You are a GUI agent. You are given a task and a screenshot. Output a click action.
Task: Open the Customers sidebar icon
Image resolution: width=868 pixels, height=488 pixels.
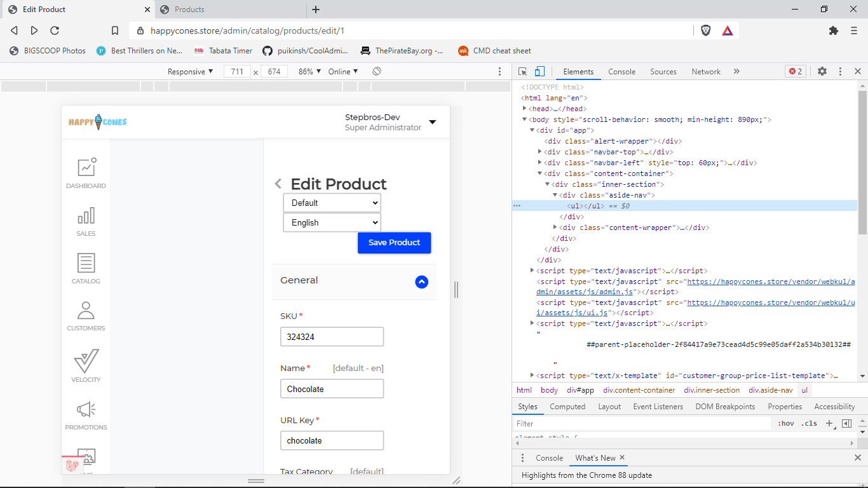point(86,316)
